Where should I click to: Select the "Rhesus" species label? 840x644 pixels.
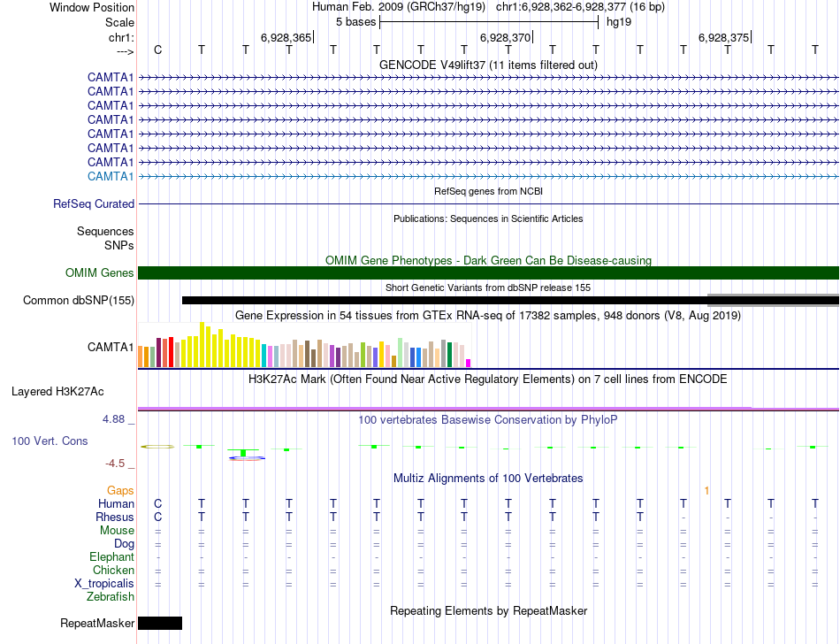tap(115, 517)
